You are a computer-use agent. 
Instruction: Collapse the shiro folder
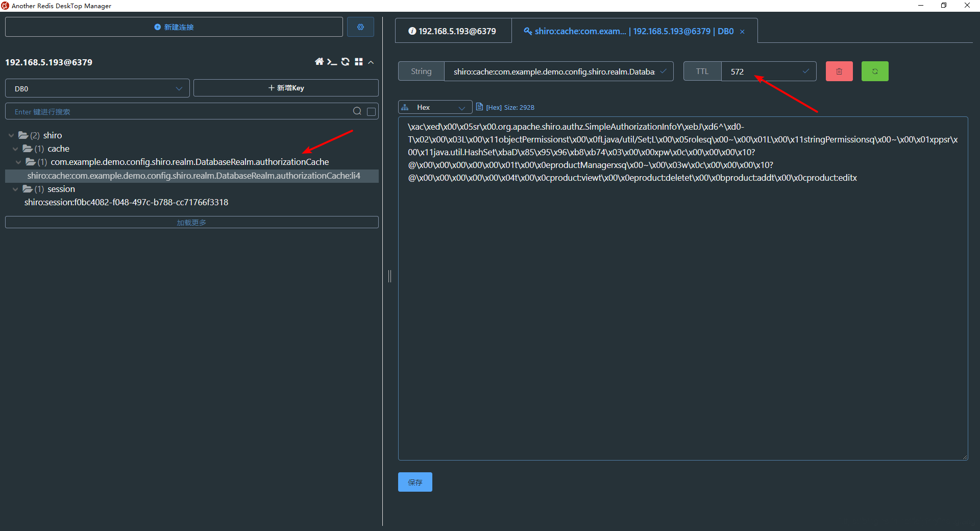(11, 135)
